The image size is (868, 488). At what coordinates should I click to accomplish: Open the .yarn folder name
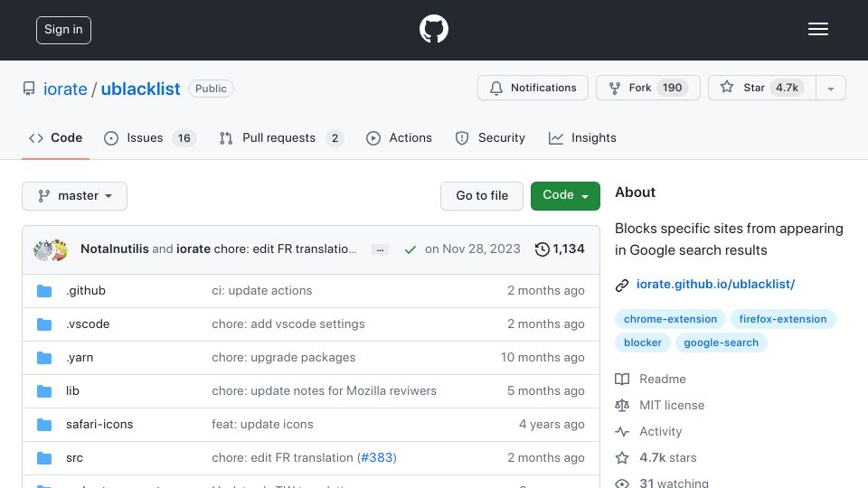(80, 358)
